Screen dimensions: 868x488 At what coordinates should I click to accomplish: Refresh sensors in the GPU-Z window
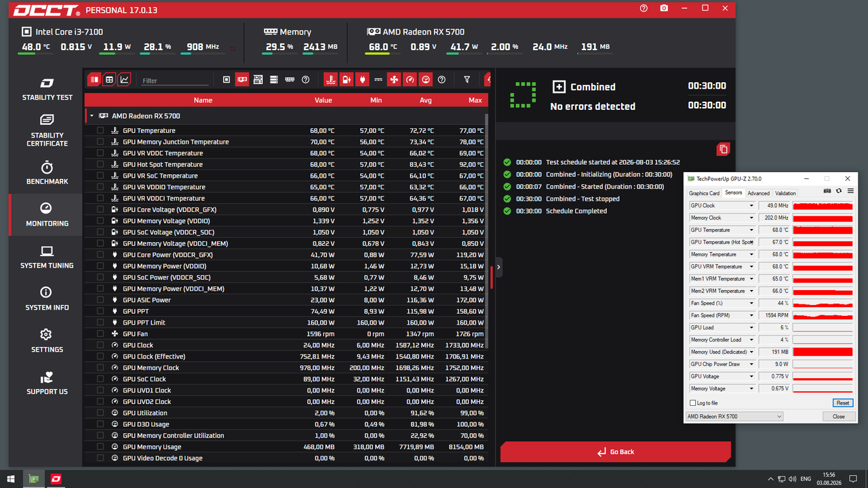tap(839, 191)
